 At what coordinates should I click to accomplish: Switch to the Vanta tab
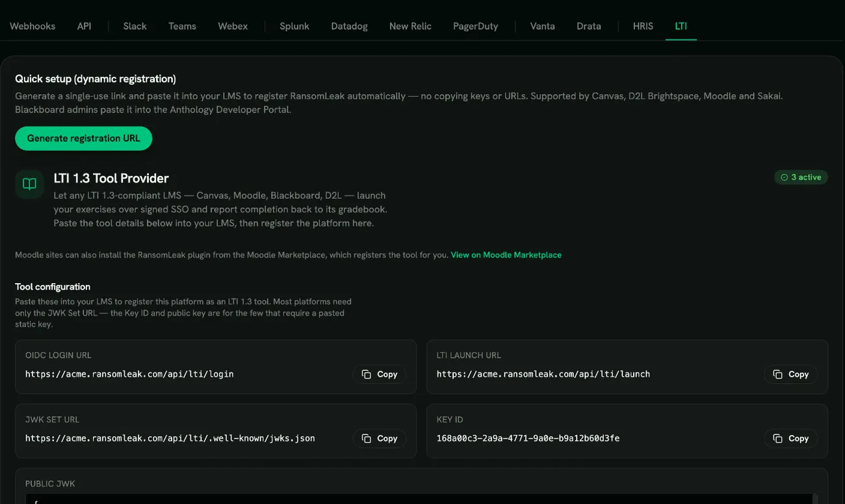pyautogui.click(x=543, y=26)
